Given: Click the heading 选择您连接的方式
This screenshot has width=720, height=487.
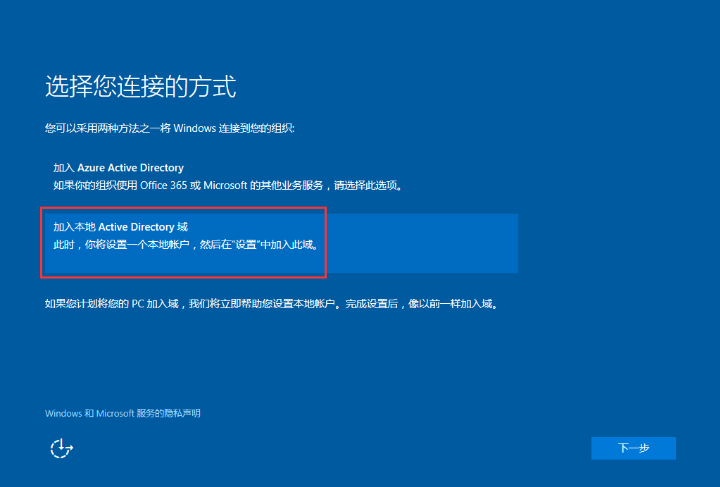Looking at the screenshot, I should pyautogui.click(x=141, y=86).
